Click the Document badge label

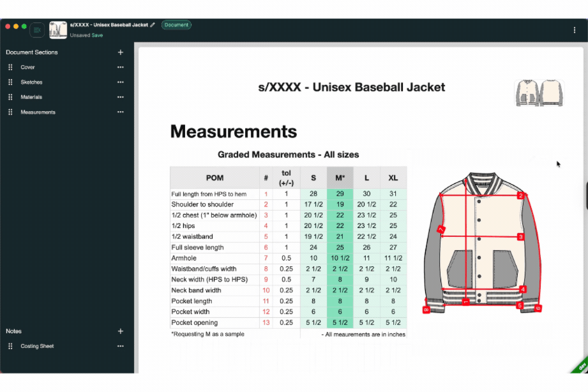pos(176,25)
